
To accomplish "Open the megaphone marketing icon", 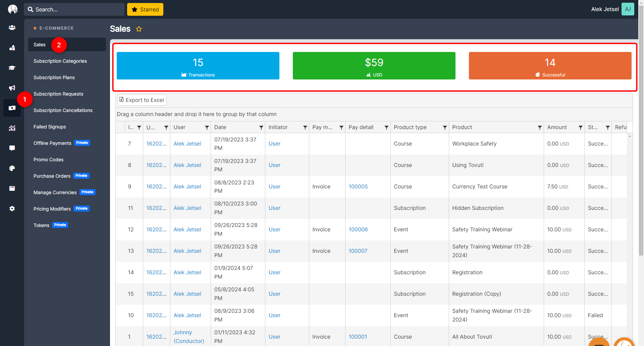I will pyautogui.click(x=12, y=88).
